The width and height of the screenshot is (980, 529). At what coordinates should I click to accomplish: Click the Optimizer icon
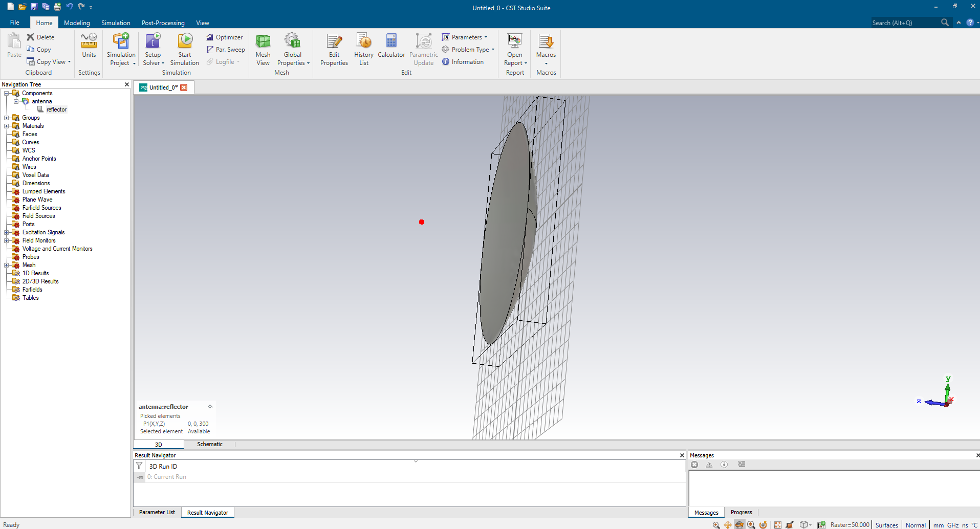(210, 37)
